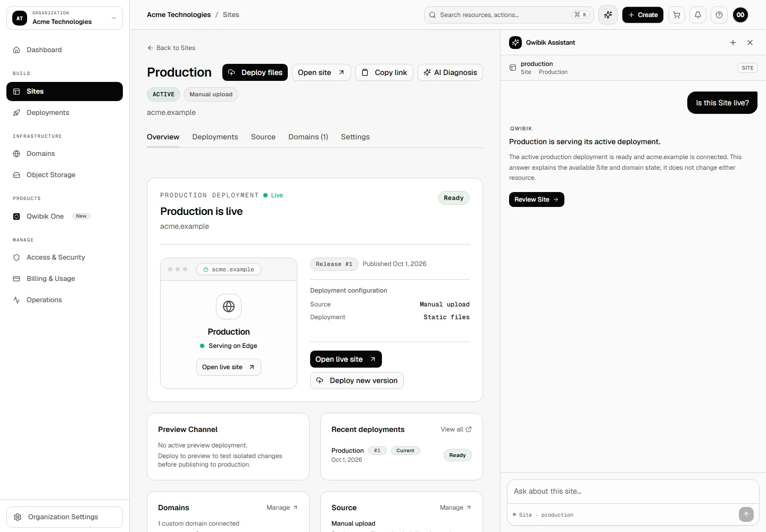
Task: Open the notifications bell
Action: pyautogui.click(x=698, y=15)
